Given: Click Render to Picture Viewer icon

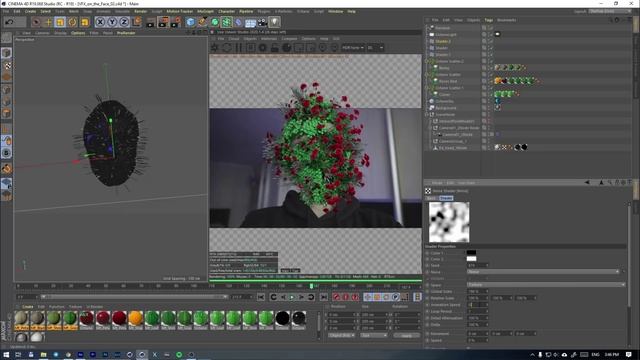Looking at the screenshot, I should coord(163,22).
